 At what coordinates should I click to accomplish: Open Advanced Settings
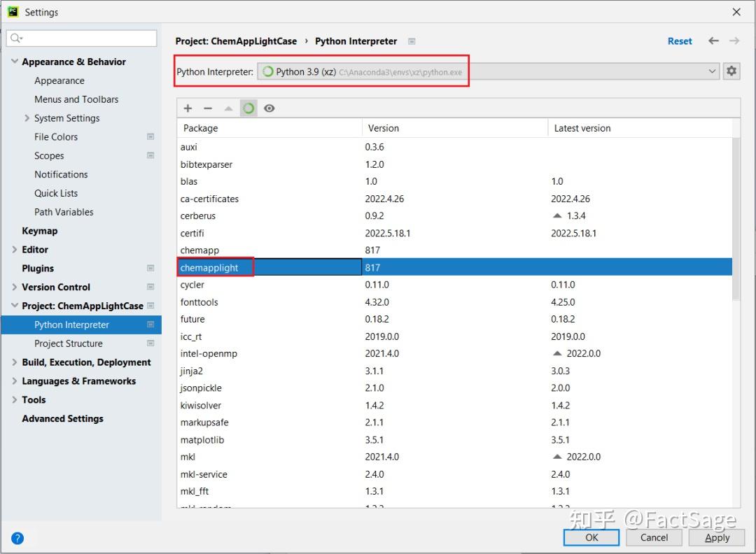pyautogui.click(x=63, y=418)
